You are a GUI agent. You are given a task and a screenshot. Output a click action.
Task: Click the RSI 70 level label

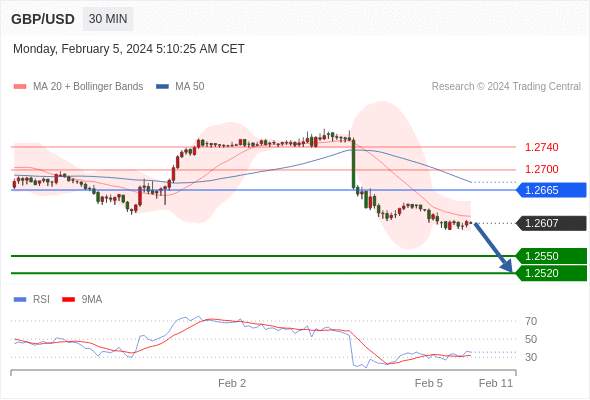pyautogui.click(x=531, y=321)
